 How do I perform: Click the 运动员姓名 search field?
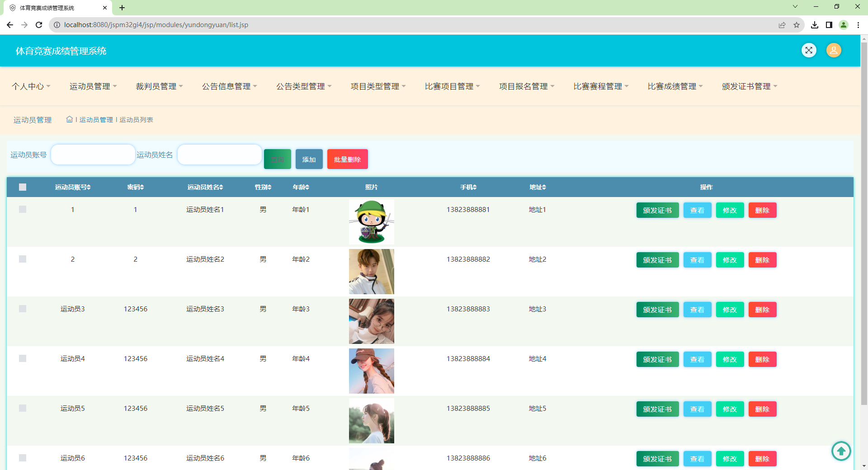pos(220,155)
